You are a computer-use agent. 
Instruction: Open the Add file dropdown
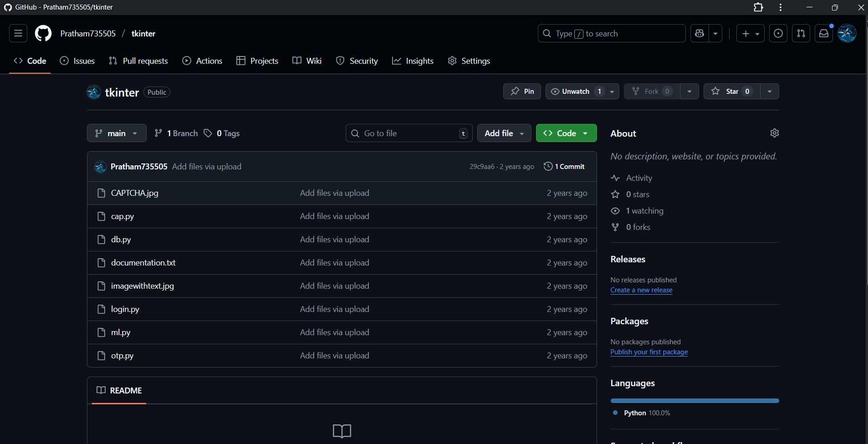point(504,133)
